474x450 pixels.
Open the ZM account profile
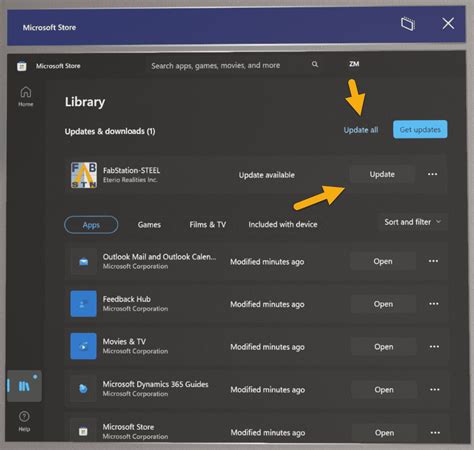(x=354, y=64)
